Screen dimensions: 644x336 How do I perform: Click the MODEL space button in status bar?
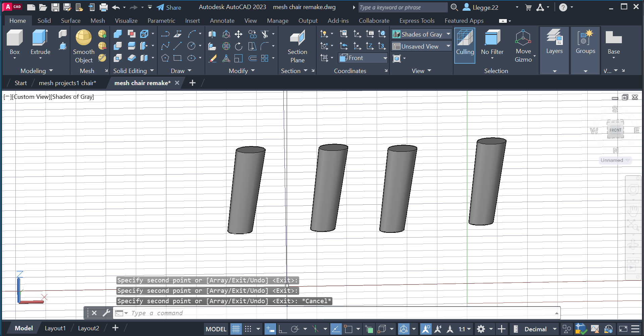(x=216, y=329)
